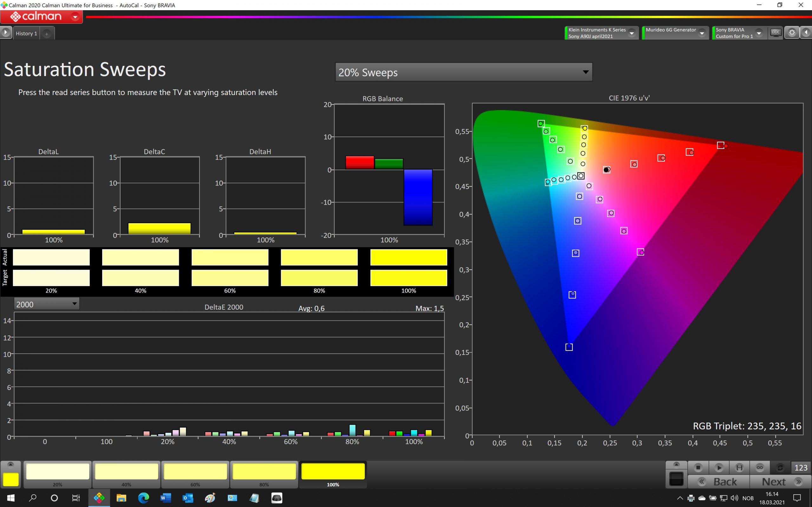Open Microsoft Word from the taskbar
This screenshot has height=507, width=812.
pyautogui.click(x=166, y=498)
